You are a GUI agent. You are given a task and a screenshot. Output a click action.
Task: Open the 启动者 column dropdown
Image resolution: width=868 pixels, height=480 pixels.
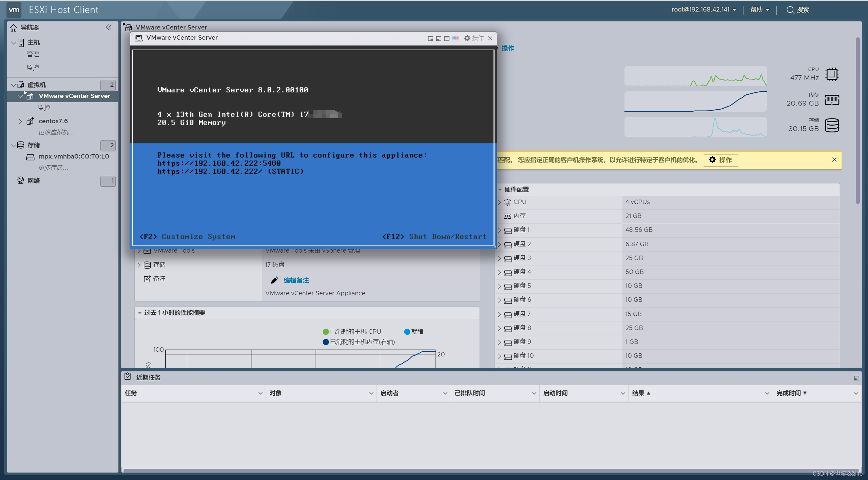tap(445, 393)
